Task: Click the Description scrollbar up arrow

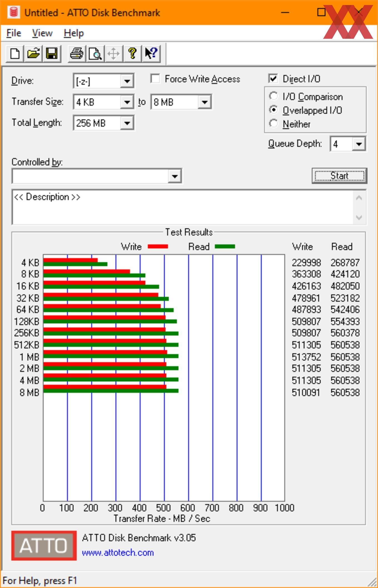Action: [359, 198]
